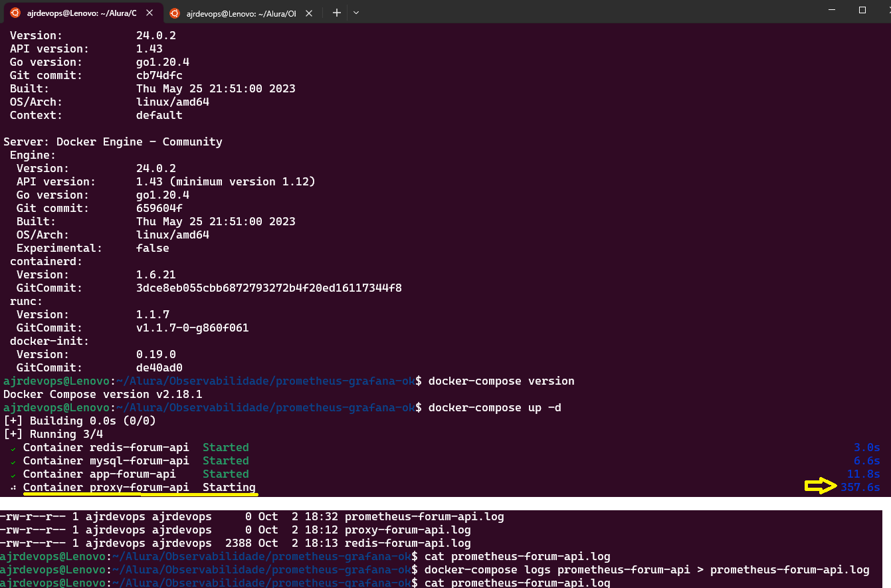Click proxy-forum-api.log in file listing
The image size is (891, 588).
(x=408, y=530)
